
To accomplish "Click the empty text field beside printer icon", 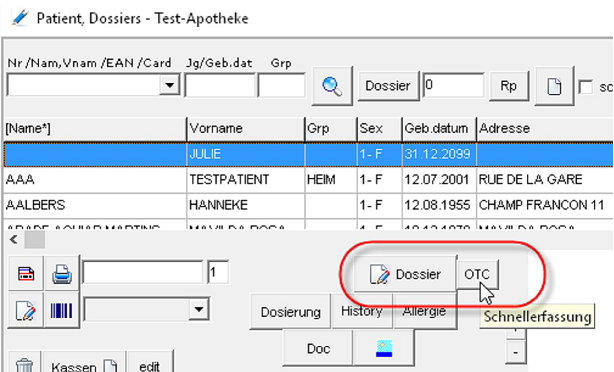I will point(143,272).
